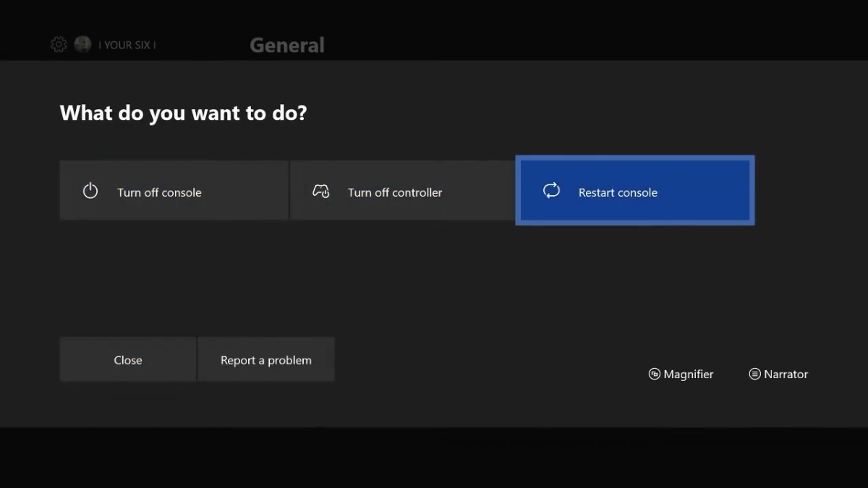Choose Turn off console
The height and width of the screenshot is (488, 868).
174,190
